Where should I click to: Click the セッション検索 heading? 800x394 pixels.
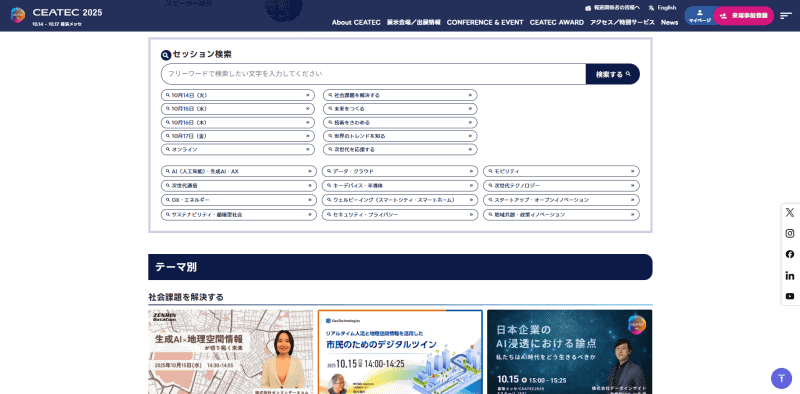click(x=196, y=54)
